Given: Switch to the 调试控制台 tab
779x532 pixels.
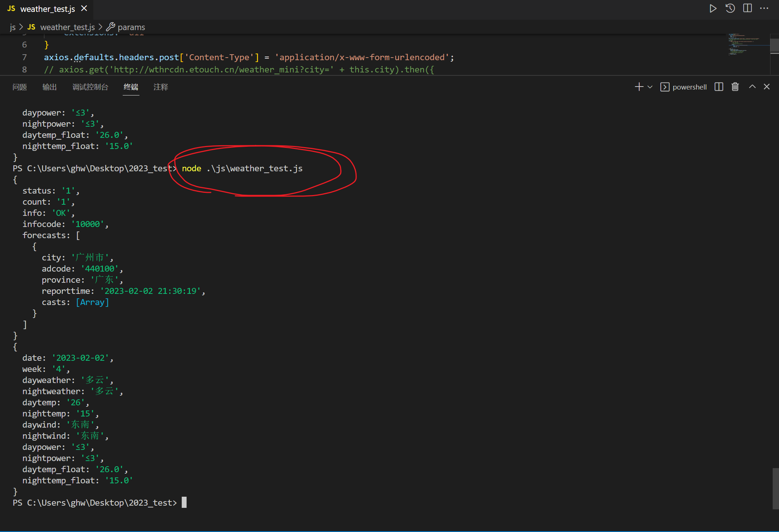Looking at the screenshot, I should [90, 87].
